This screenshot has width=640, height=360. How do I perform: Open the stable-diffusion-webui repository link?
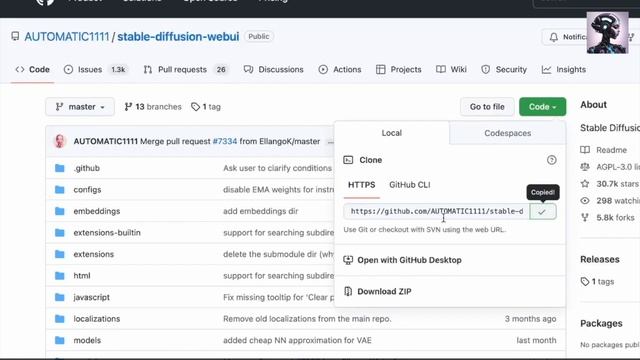(x=178, y=37)
